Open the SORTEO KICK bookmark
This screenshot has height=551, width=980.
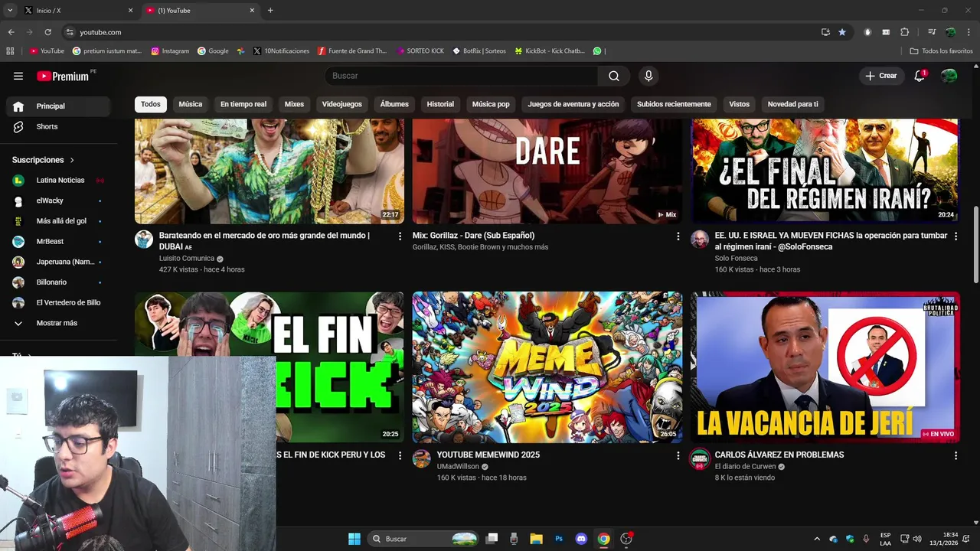click(x=420, y=51)
